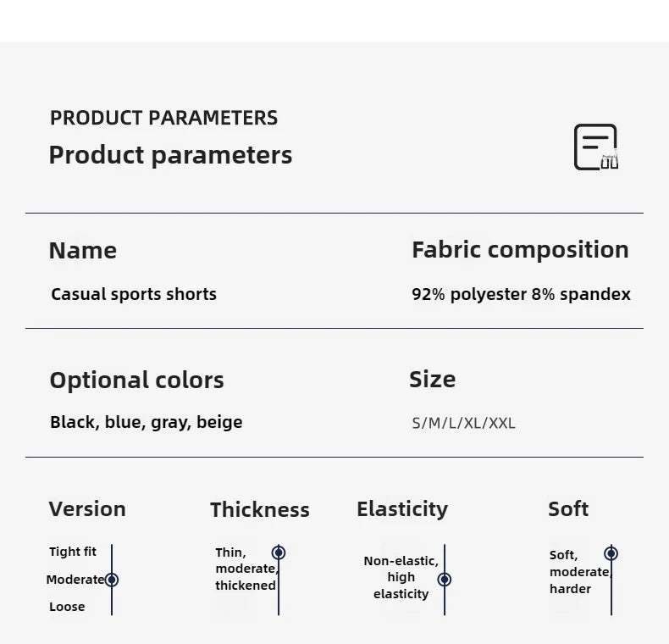Click 'Non-elastic, high elasticity' label
Image resolution: width=669 pixels, height=644 pixels.
coord(401,577)
